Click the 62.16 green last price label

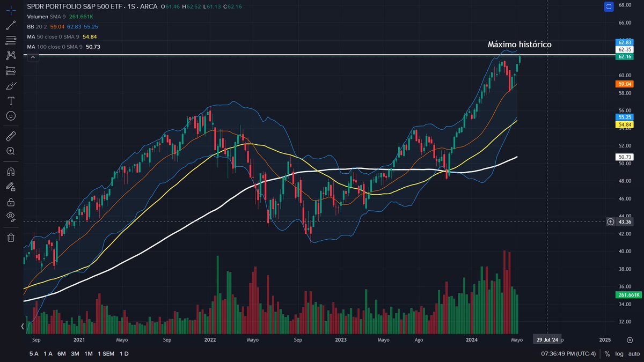click(624, 56)
